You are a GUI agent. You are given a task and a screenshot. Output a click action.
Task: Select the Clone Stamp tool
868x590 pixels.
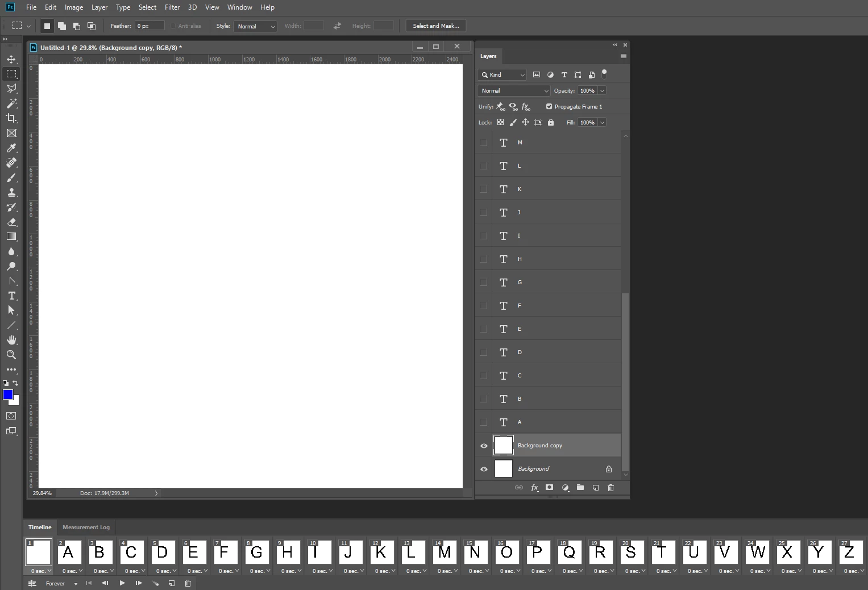(x=11, y=192)
